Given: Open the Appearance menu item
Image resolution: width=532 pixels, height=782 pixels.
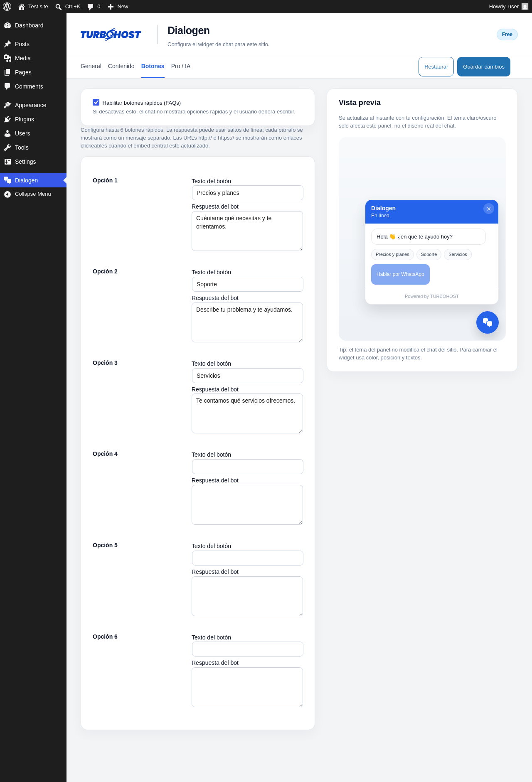Looking at the screenshot, I should click(33, 105).
